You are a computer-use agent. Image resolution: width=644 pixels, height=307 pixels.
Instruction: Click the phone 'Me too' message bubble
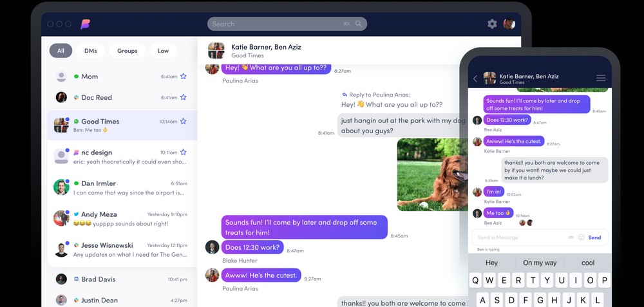(498, 213)
